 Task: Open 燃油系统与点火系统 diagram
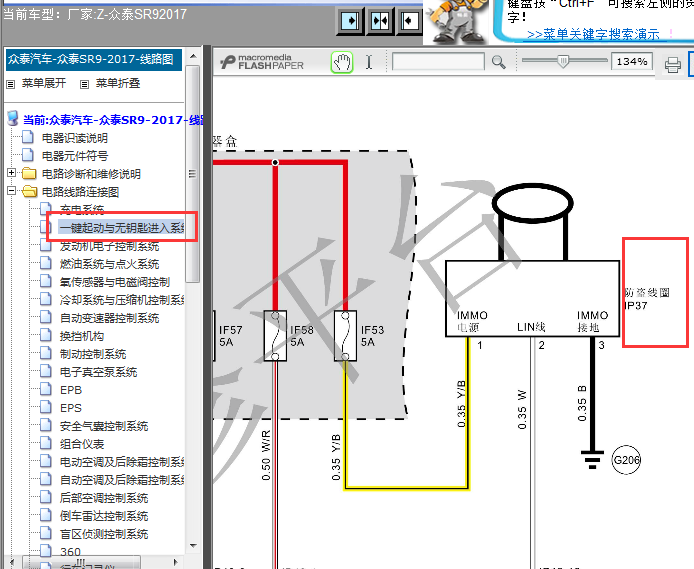coord(109,264)
